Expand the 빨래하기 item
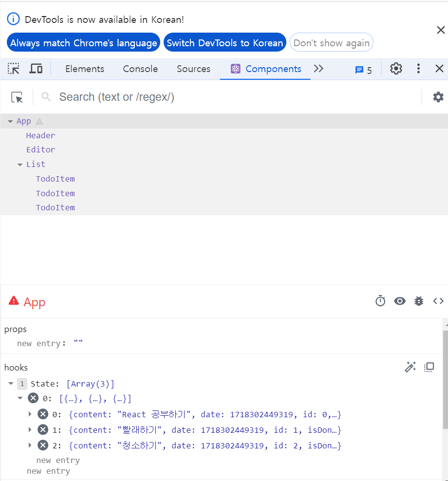The width and height of the screenshot is (448, 481). point(30,430)
